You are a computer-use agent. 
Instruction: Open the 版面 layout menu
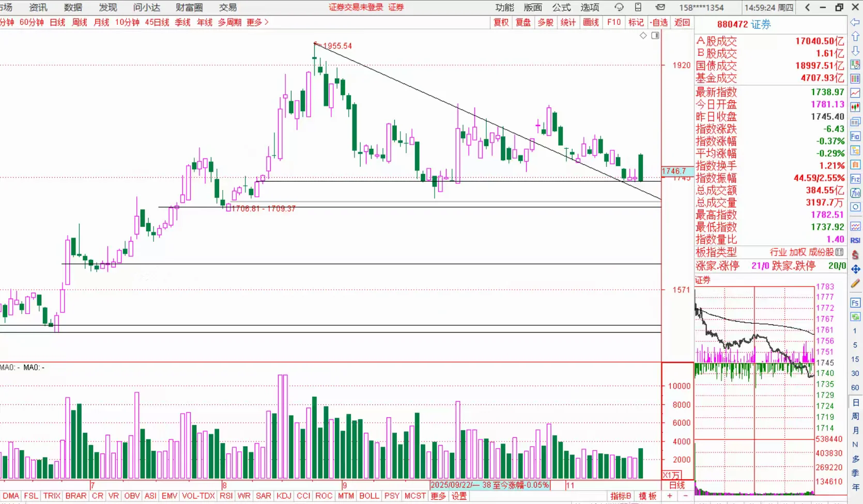tap(533, 7)
